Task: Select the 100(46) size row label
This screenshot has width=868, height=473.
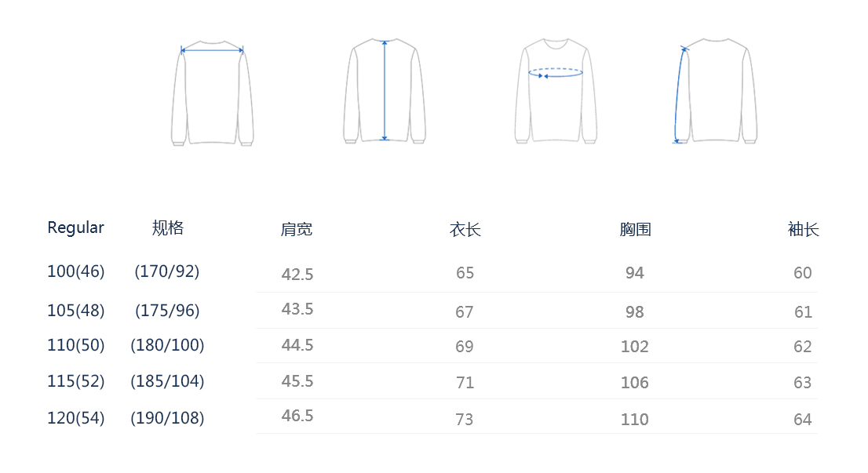Action: tap(75, 271)
